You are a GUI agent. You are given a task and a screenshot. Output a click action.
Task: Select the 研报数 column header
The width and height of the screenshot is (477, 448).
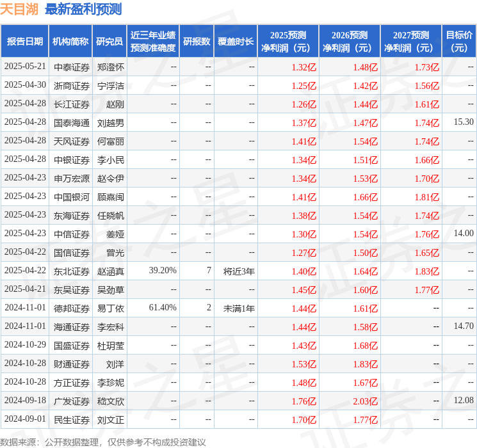coord(197,41)
